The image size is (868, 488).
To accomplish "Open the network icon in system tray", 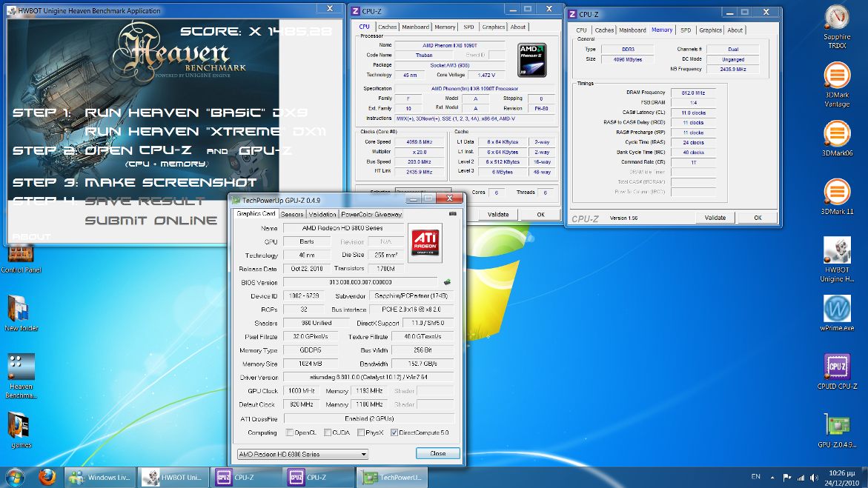I will click(801, 478).
